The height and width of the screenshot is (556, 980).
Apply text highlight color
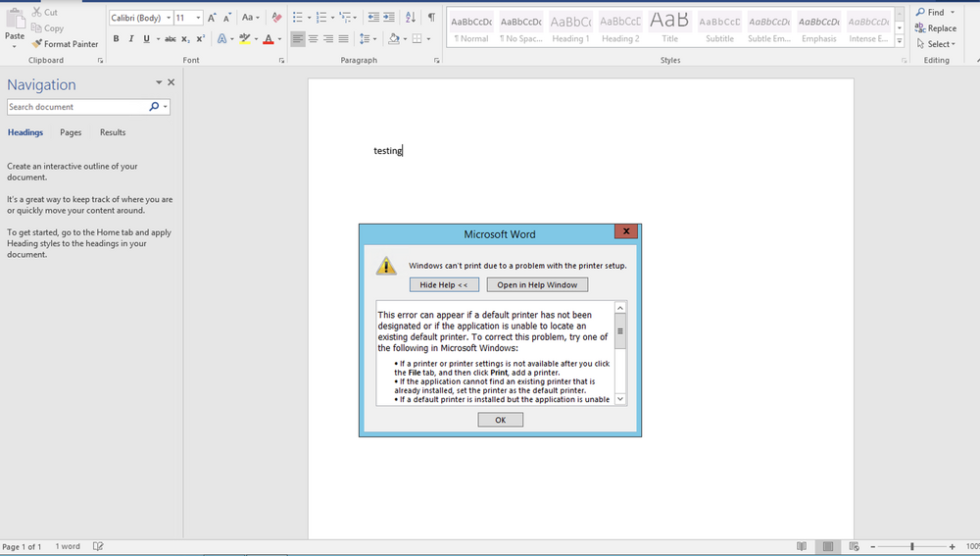(245, 39)
